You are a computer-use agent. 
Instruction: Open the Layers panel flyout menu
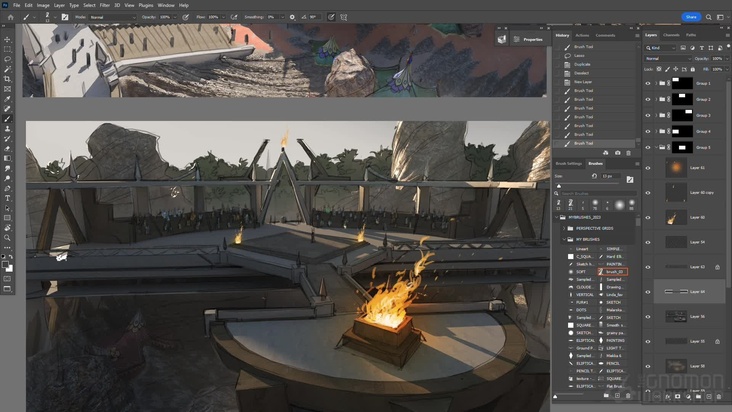click(x=727, y=35)
